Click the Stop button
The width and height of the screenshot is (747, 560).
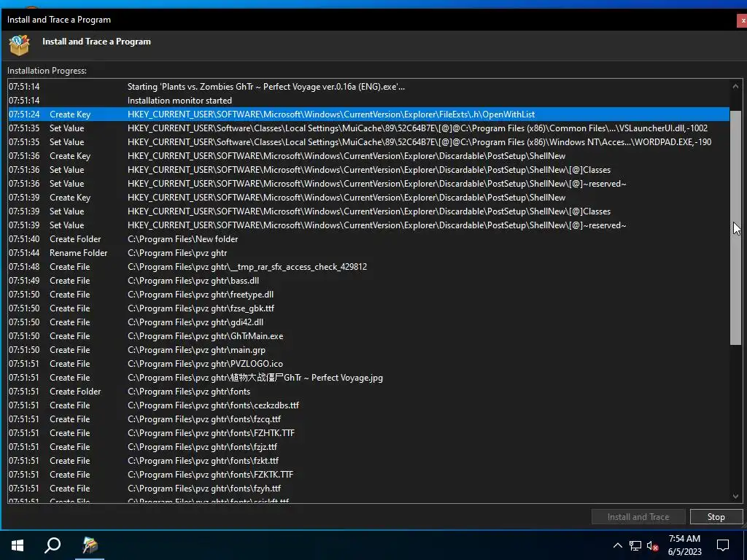click(x=716, y=517)
